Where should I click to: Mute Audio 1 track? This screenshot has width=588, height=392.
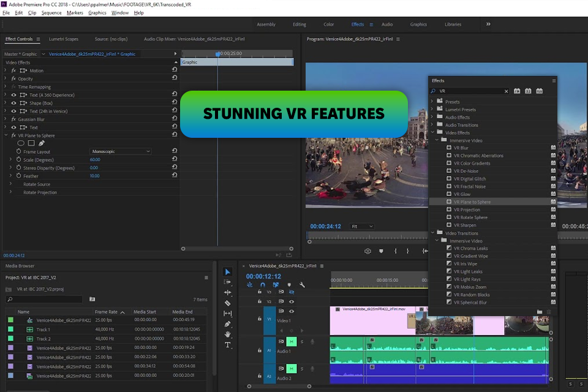pyautogui.click(x=292, y=341)
